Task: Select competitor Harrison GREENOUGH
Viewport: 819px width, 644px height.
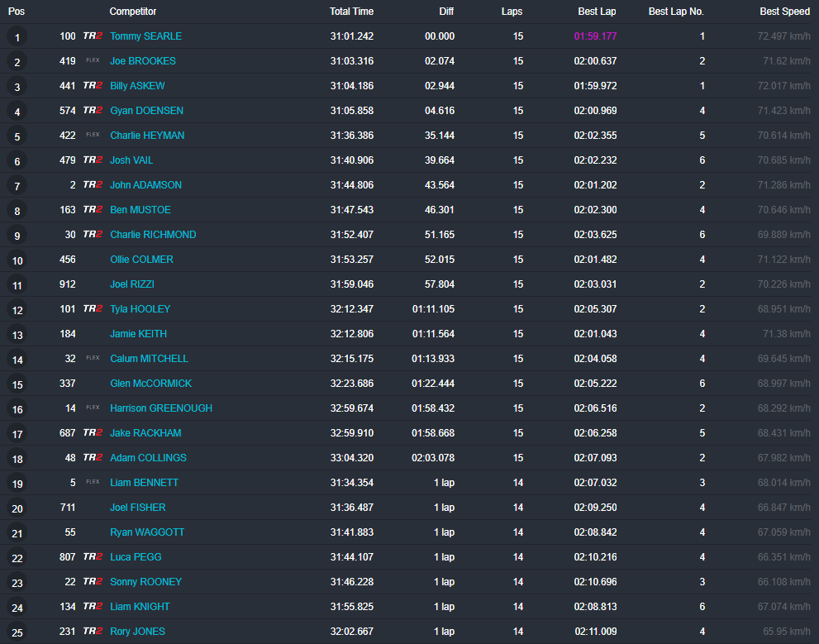Action: pos(160,408)
